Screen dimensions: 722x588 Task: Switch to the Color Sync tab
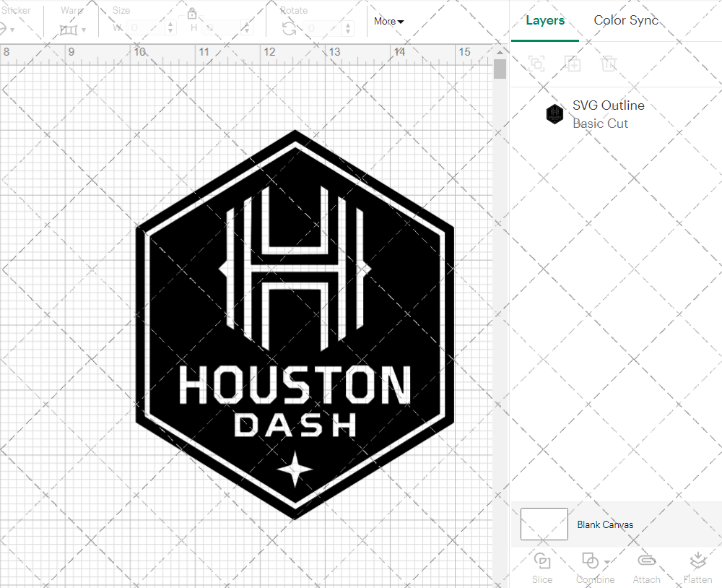626,20
